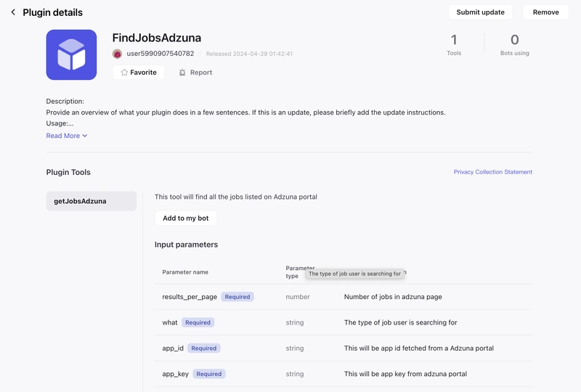Click the 'Parameter name' column header
Viewport: 581px width, 392px height.
point(185,272)
